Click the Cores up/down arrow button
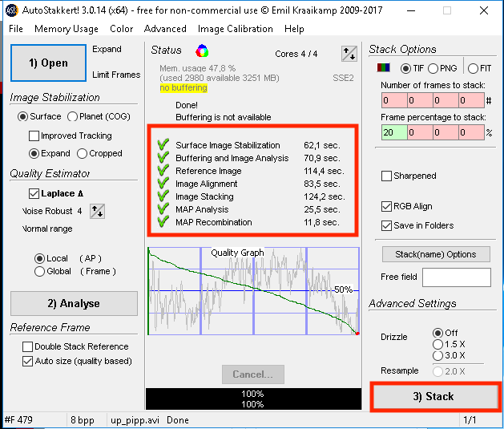The height and width of the screenshot is (429, 504). pyautogui.click(x=349, y=54)
